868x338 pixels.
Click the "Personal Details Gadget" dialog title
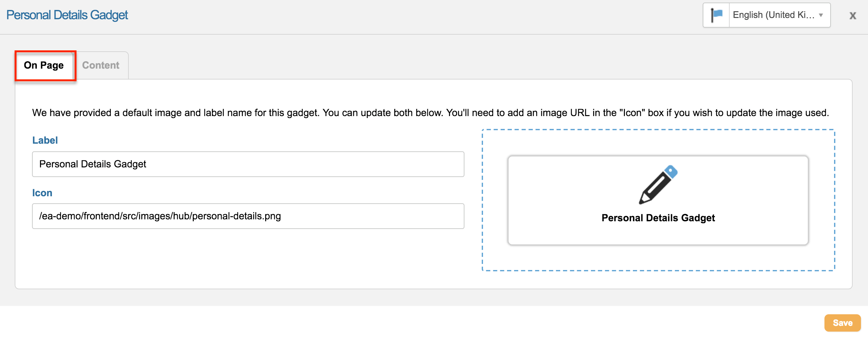pos(67,15)
